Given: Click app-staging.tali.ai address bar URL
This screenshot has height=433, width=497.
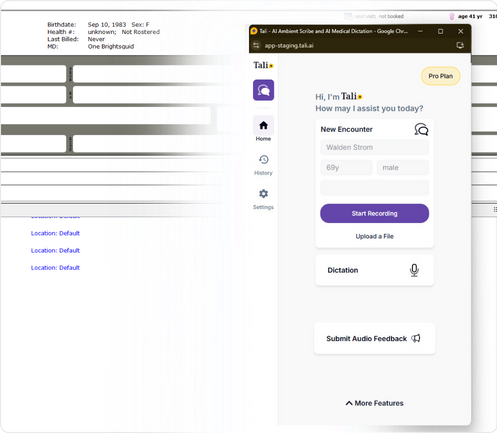Looking at the screenshot, I should (x=289, y=46).
